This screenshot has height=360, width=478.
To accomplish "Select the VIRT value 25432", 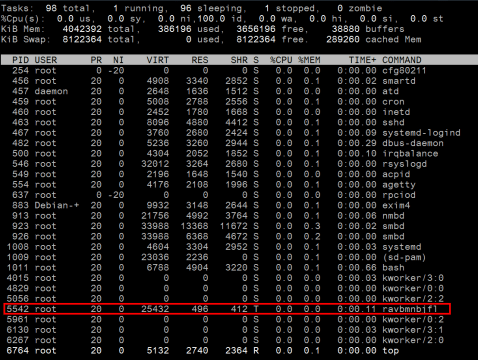I will (155, 309).
